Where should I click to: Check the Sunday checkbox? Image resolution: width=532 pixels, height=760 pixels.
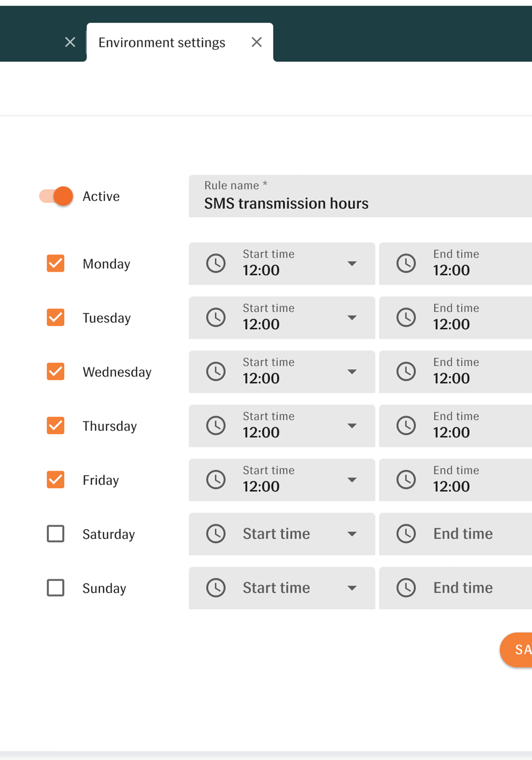(x=55, y=588)
